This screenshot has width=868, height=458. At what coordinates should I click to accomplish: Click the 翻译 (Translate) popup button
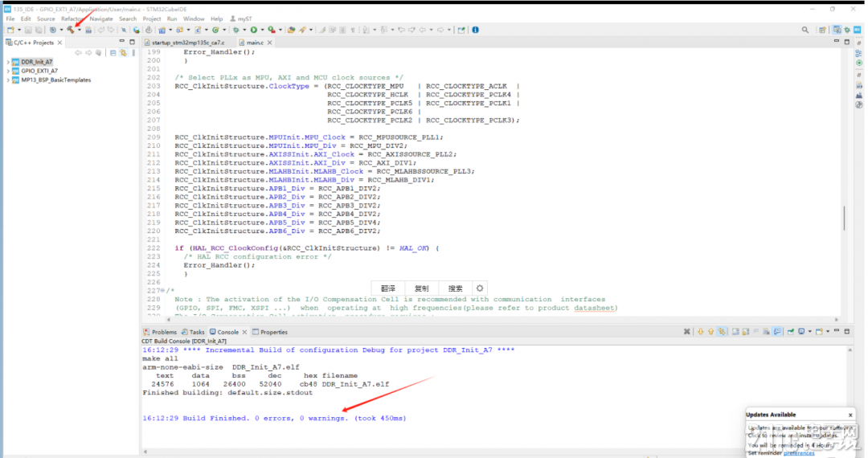click(388, 288)
